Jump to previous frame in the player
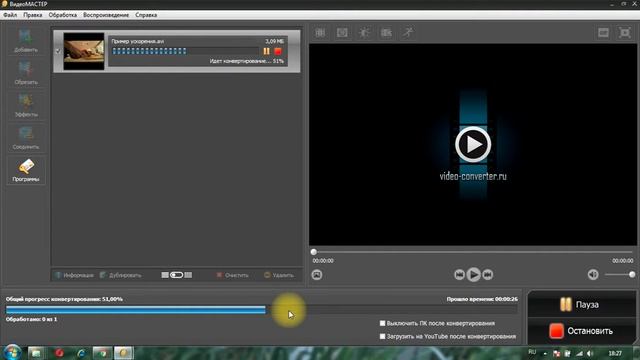This screenshot has width=640, height=360. tap(459, 275)
